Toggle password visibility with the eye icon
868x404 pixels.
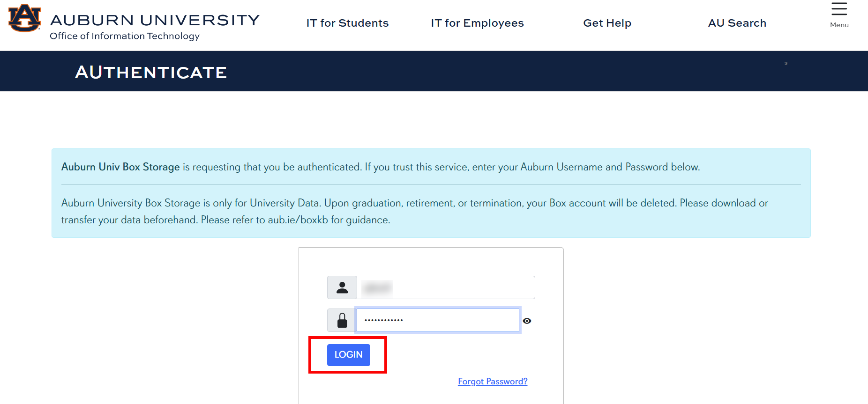coord(527,321)
